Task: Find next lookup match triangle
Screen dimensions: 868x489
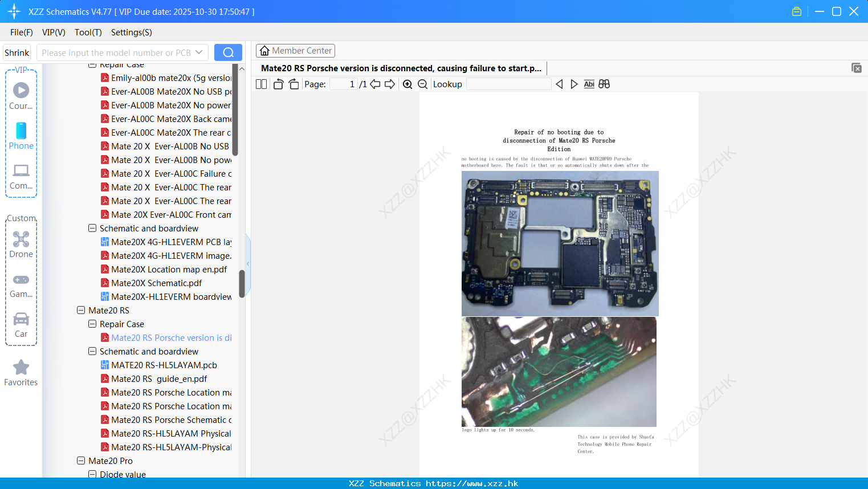Action: [574, 84]
